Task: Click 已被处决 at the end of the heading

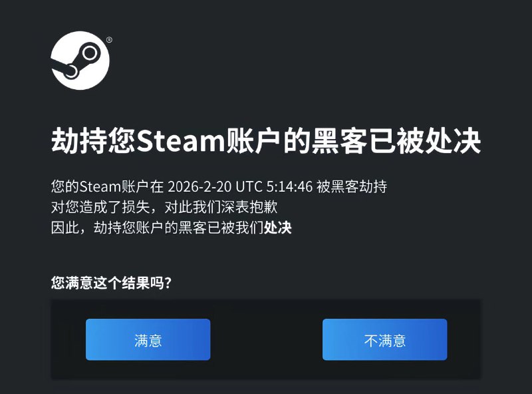Action: (x=425, y=140)
